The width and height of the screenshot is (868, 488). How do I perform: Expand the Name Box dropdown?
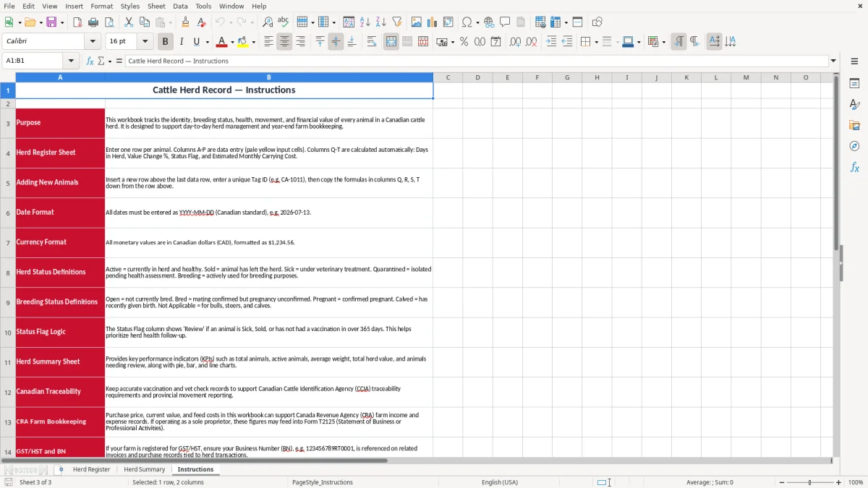point(71,61)
